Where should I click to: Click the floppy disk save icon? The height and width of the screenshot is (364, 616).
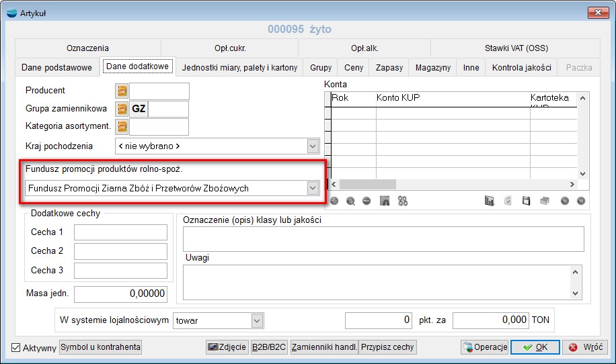coord(526,201)
